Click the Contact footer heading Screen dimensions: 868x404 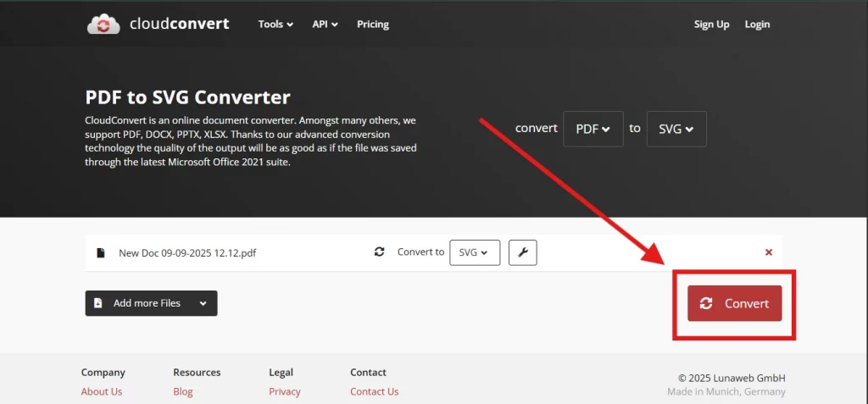click(x=368, y=373)
